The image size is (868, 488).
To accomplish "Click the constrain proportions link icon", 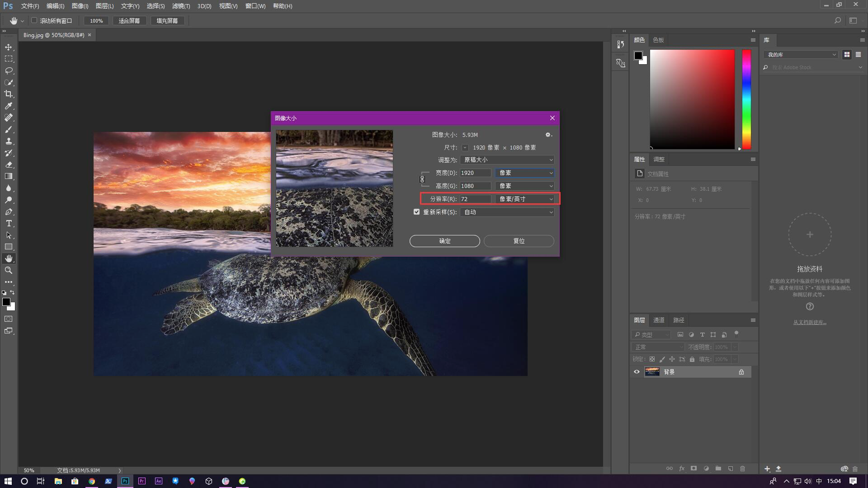I will 422,179.
